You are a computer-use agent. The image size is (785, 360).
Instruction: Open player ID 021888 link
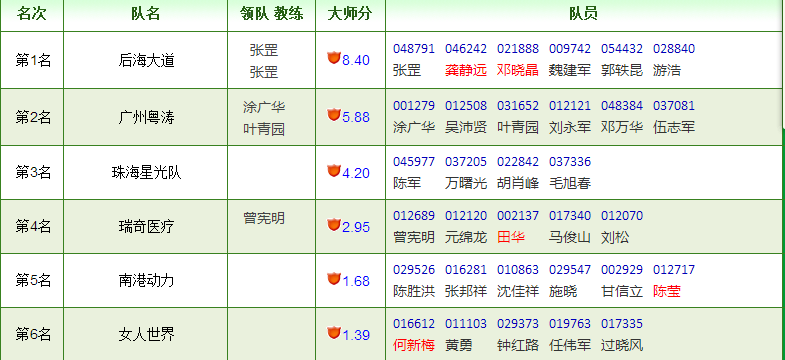(518, 49)
